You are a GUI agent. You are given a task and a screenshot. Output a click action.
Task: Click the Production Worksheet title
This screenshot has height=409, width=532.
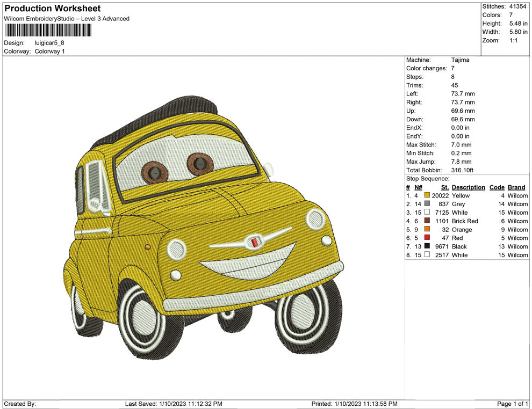click(53, 9)
